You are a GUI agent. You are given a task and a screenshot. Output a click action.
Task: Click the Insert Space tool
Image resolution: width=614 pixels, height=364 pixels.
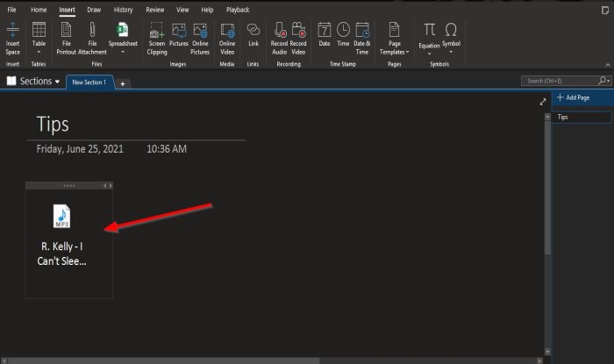pos(12,39)
